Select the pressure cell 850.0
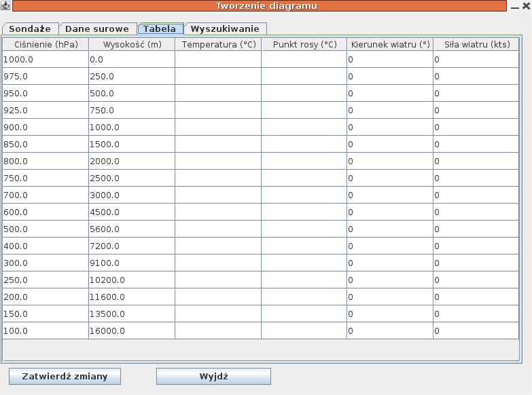Viewport: 532px width, 395px height. (46, 144)
